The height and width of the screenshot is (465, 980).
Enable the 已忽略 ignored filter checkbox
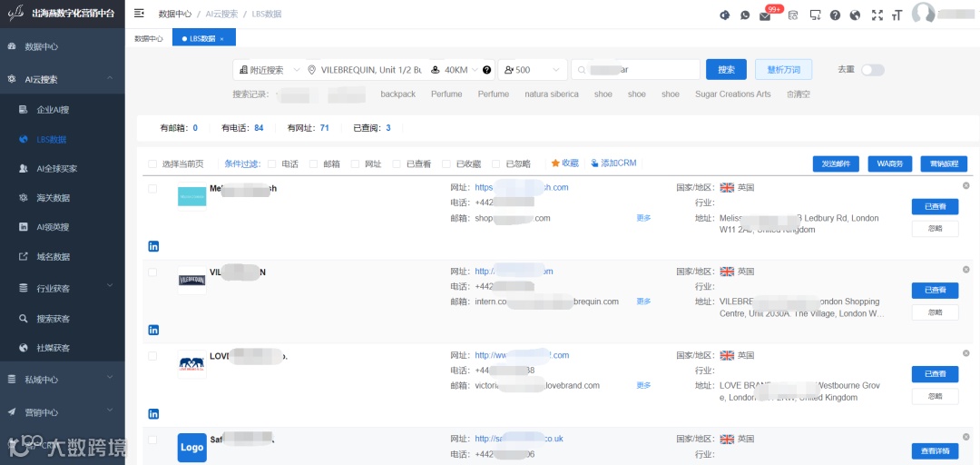[495, 164]
